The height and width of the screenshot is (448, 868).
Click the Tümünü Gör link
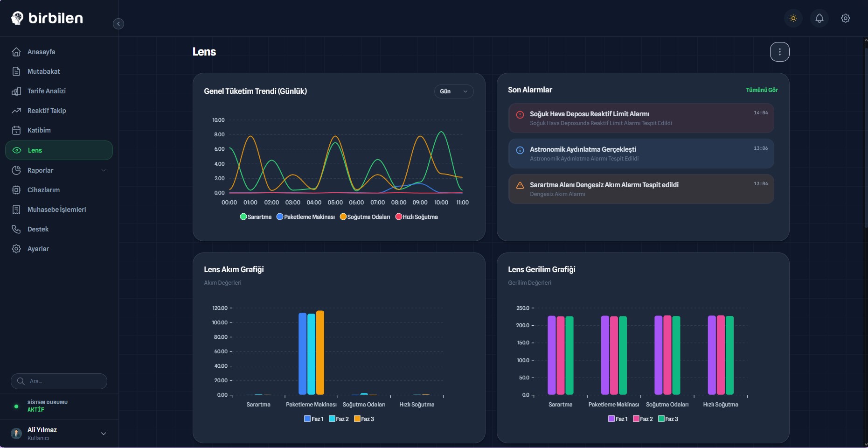click(761, 90)
